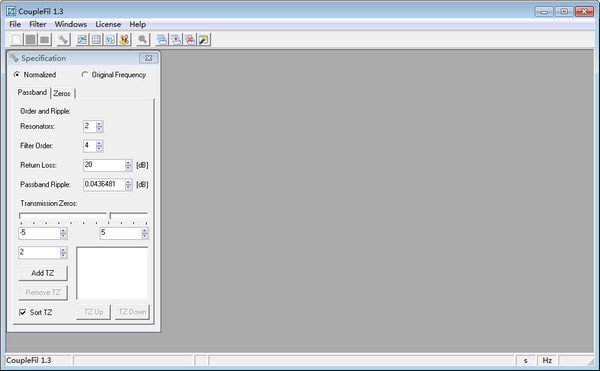600x371 pixels.
Task: Click the status bar Hz unit cell
Action: [x=547, y=360]
